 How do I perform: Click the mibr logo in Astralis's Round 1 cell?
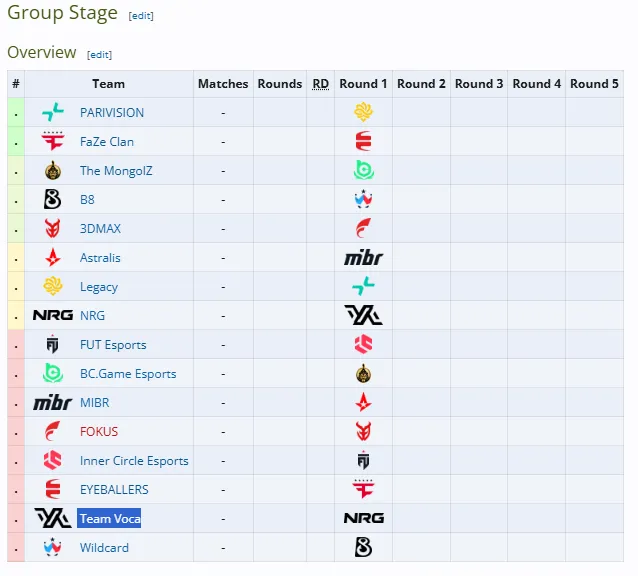click(363, 257)
